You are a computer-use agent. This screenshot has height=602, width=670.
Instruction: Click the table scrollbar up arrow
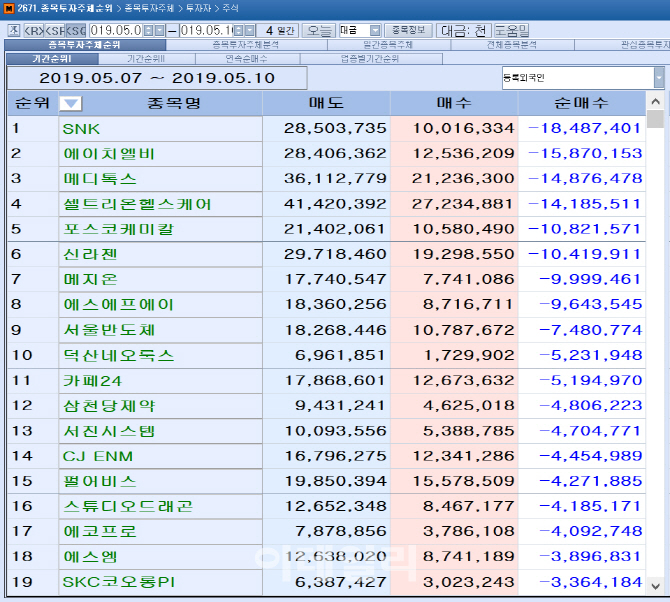[x=655, y=101]
